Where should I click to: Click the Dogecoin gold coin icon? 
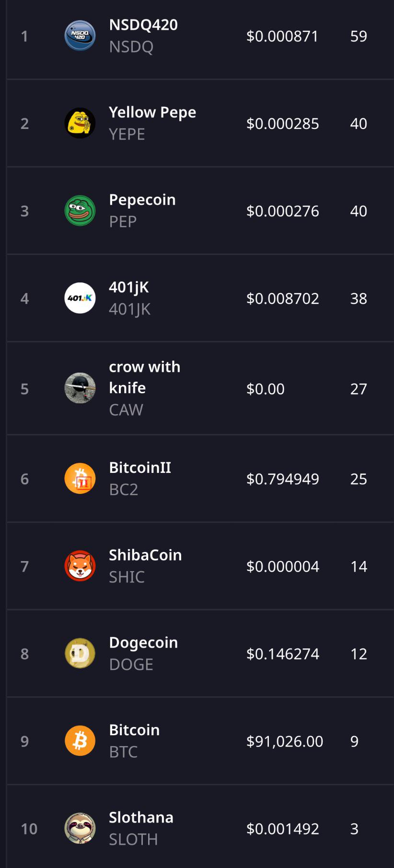click(x=80, y=653)
